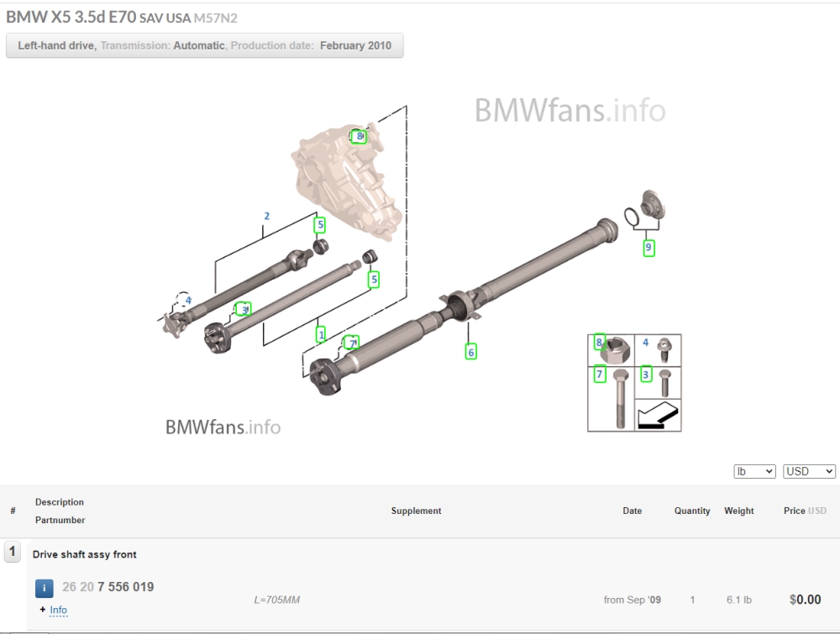
Task: Click the row number 1 button
Action: [13, 552]
